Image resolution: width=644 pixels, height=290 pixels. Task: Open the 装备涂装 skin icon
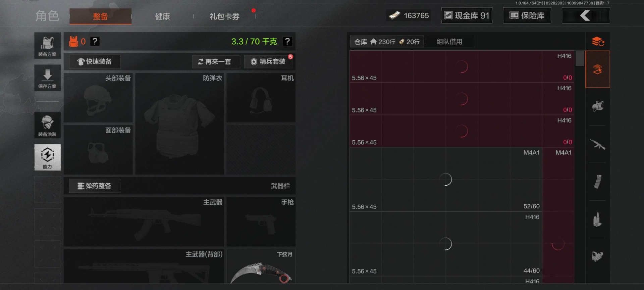[x=47, y=125]
